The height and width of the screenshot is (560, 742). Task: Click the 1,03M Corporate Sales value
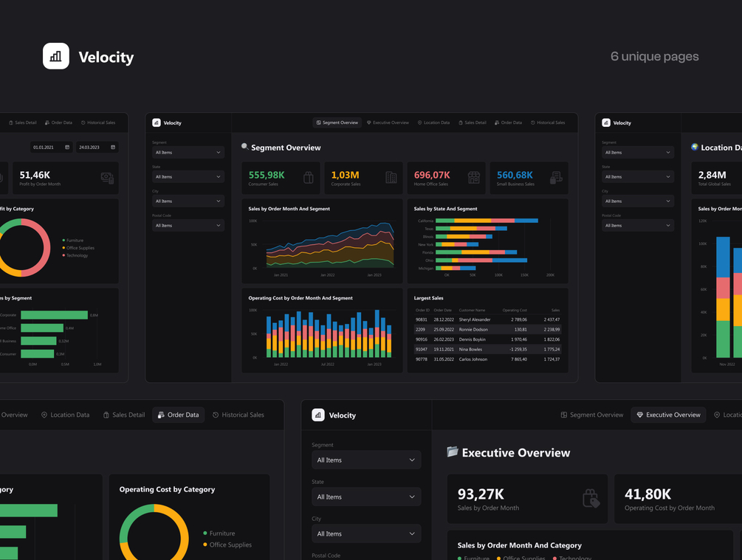pyautogui.click(x=345, y=175)
